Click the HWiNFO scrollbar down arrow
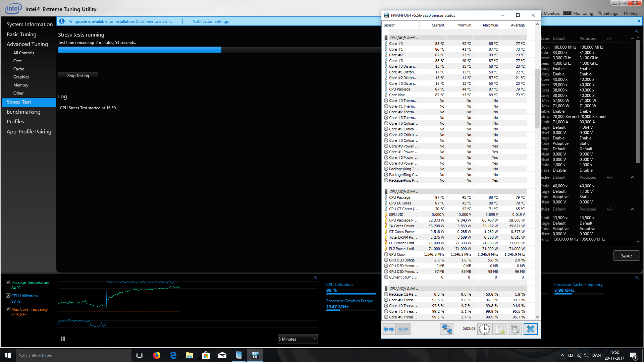This screenshot has height=362, width=644. click(537, 317)
